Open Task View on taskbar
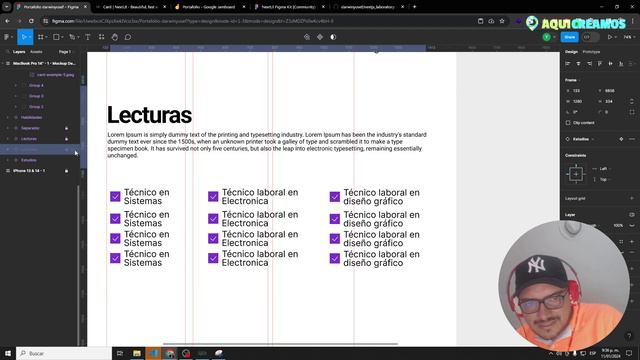Image resolution: width=640 pixels, height=360 pixels. 120,353
